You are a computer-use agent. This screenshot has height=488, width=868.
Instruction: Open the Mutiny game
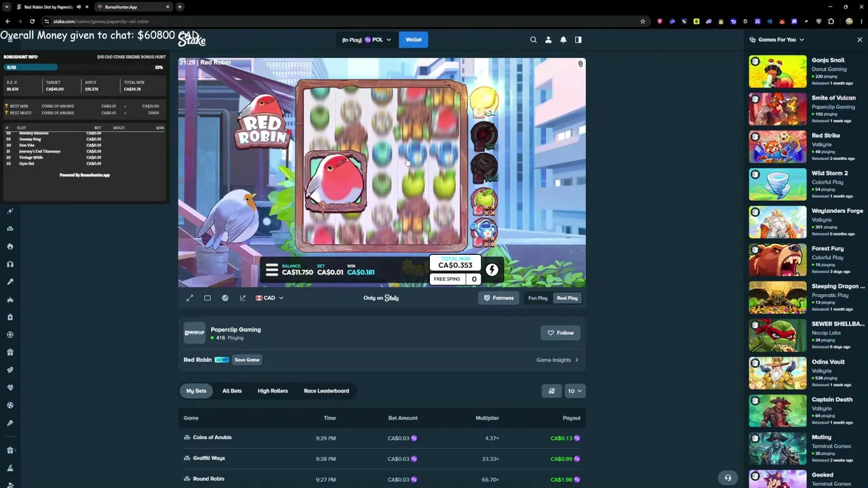[x=778, y=449]
